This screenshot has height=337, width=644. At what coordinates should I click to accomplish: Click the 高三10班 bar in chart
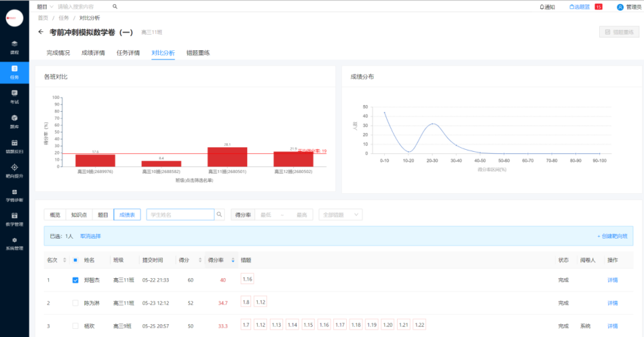161,164
